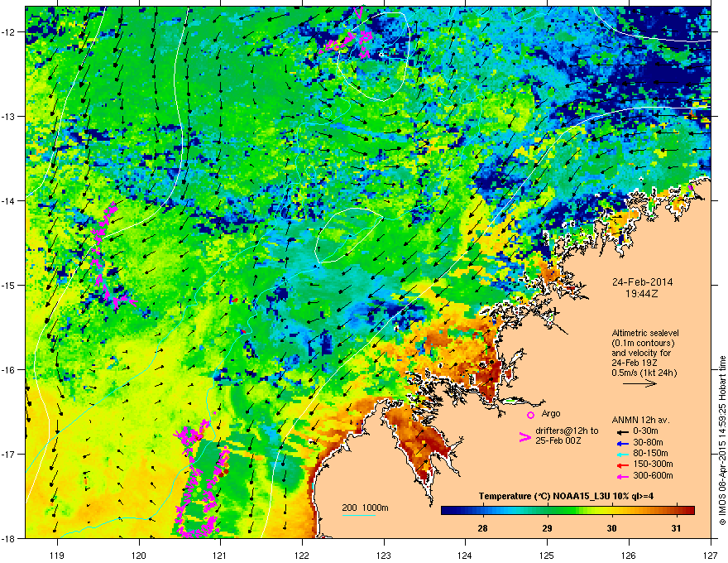
Task: Click latitude axis label -18
Action: pyautogui.click(x=8, y=538)
